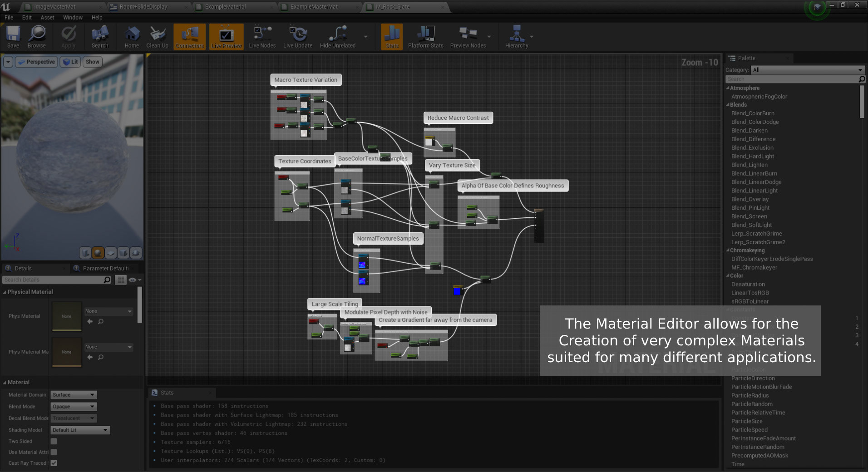Click the Search Details input field
This screenshot has height=472, width=868.
pyautogui.click(x=53, y=280)
